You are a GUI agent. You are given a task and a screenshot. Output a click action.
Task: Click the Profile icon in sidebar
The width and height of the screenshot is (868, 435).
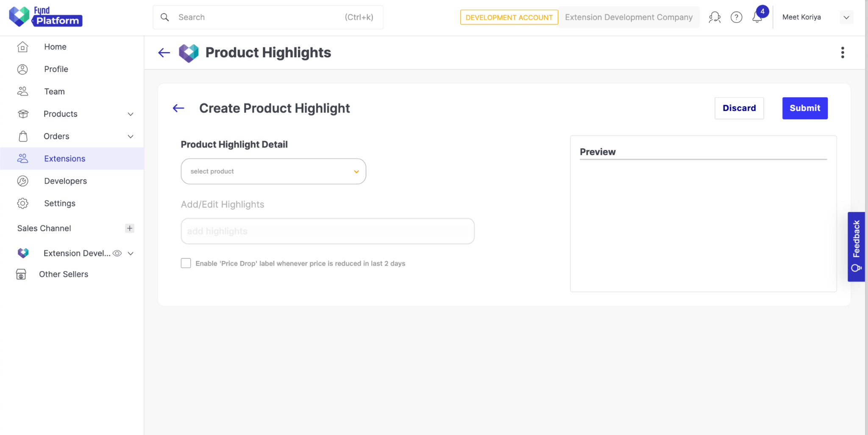23,69
